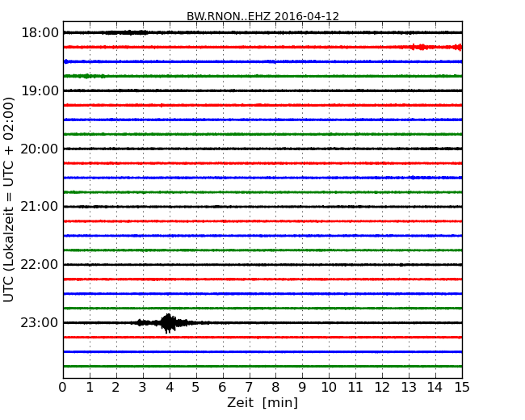Click the plot title BW.RNON..EHZ 2016-04-12
525x420 pixels.
tap(262, 16)
